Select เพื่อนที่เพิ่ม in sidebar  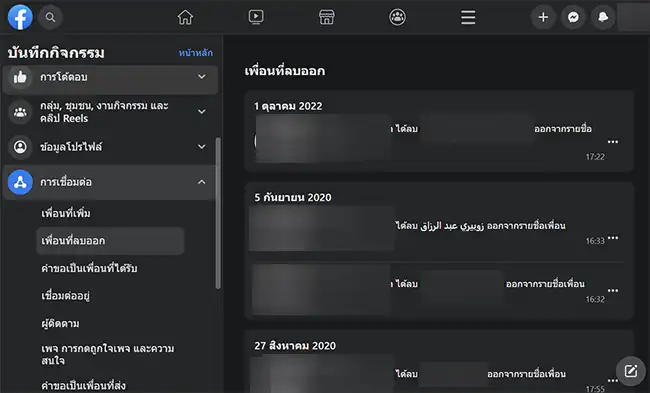pos(65,213)
